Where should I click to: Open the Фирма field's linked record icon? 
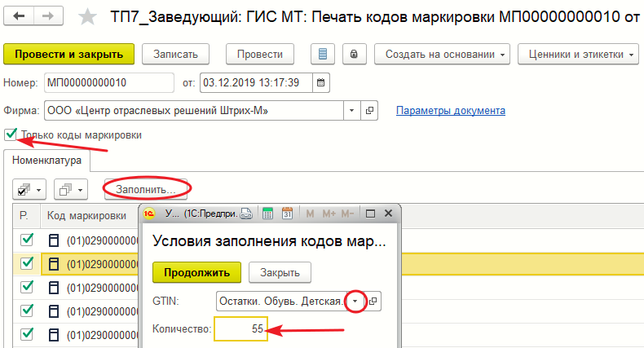click(369, 110)
